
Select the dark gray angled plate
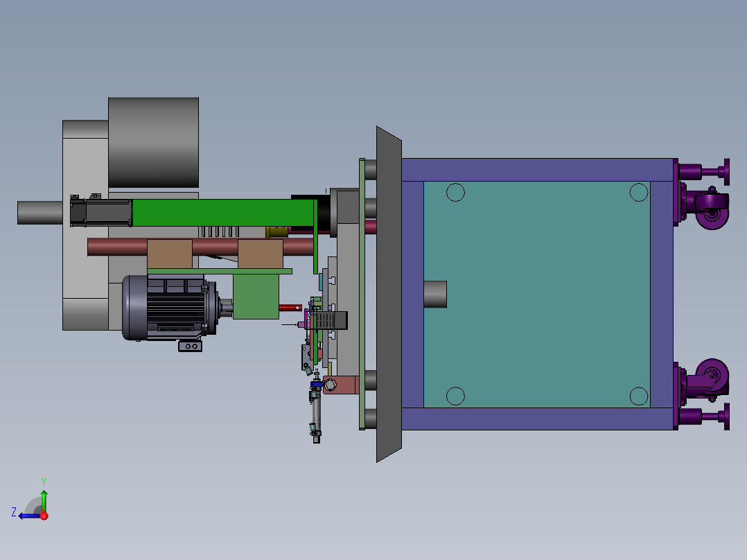(389, 294)
